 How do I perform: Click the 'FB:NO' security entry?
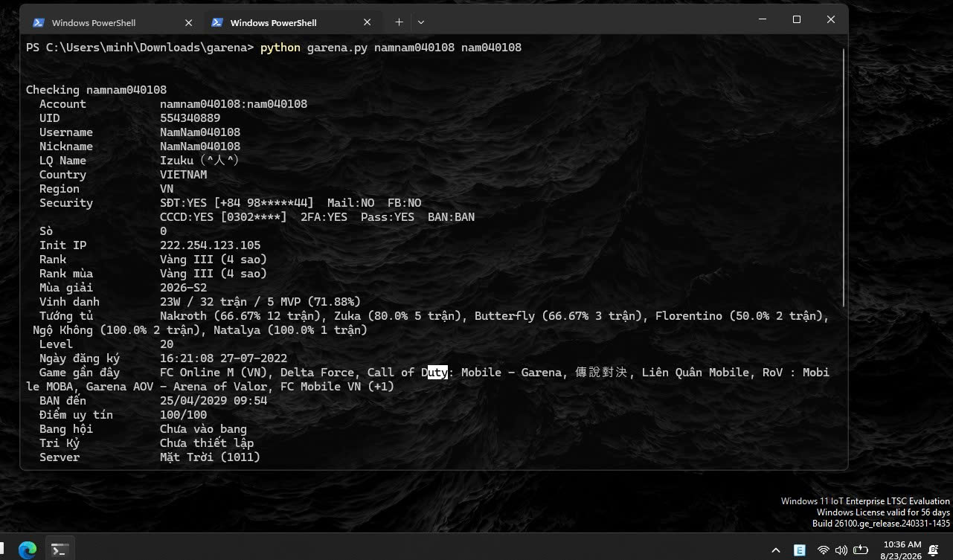tap(405, 203)
